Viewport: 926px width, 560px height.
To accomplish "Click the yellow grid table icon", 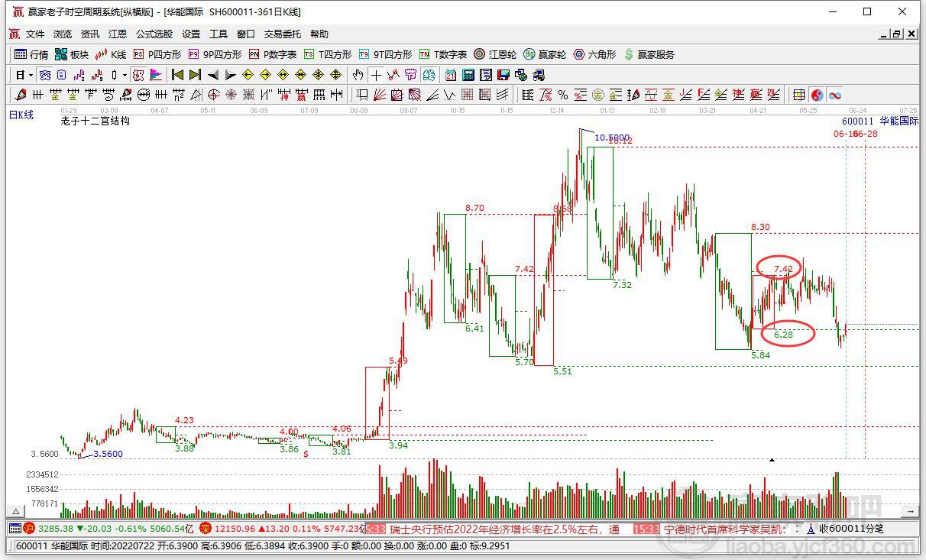I will coord(798,95).
